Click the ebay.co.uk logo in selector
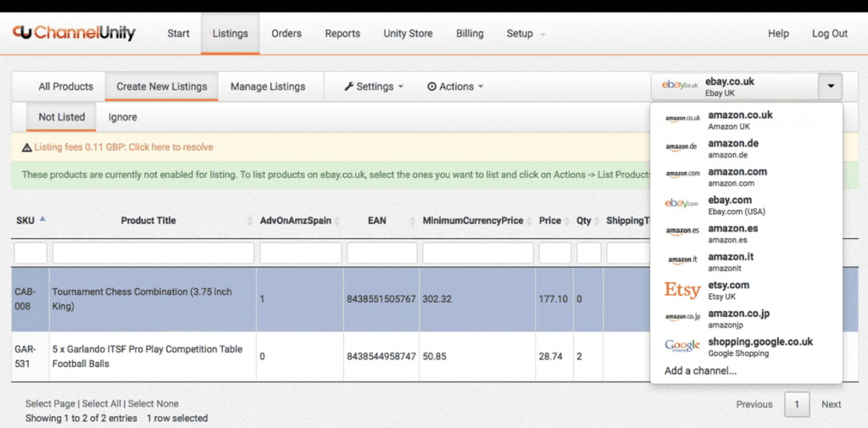Screen dimensions: 868x428 tap(679, 86)
